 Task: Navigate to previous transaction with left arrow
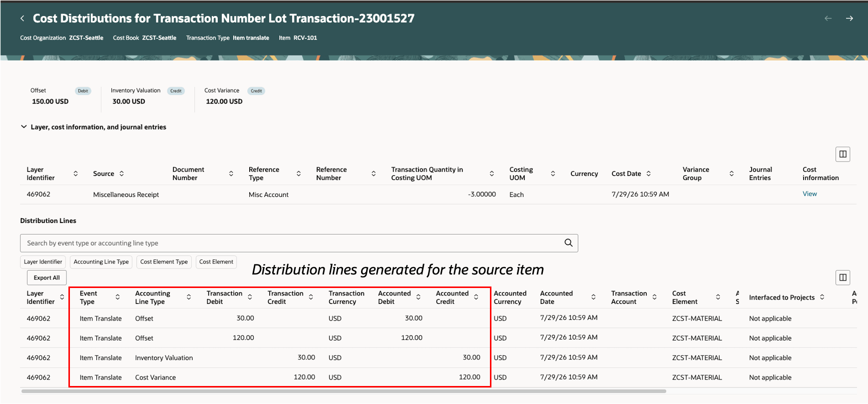coord(828,18)
